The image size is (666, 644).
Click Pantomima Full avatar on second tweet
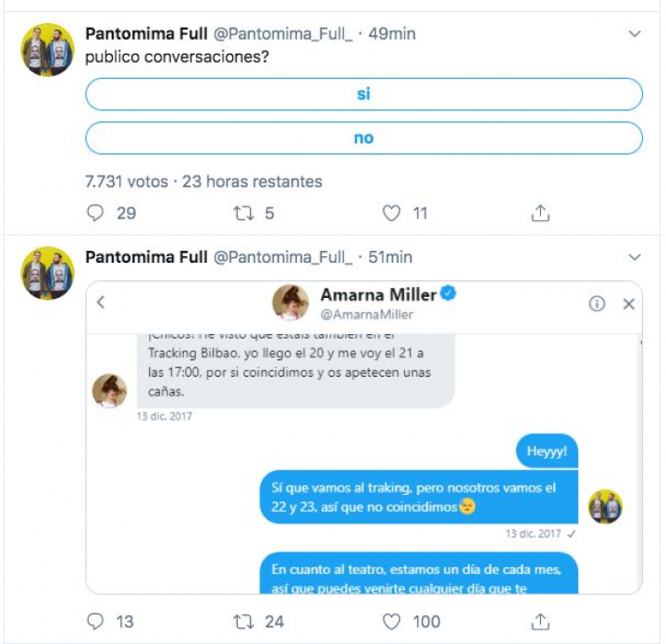click(x=47, y=273)
